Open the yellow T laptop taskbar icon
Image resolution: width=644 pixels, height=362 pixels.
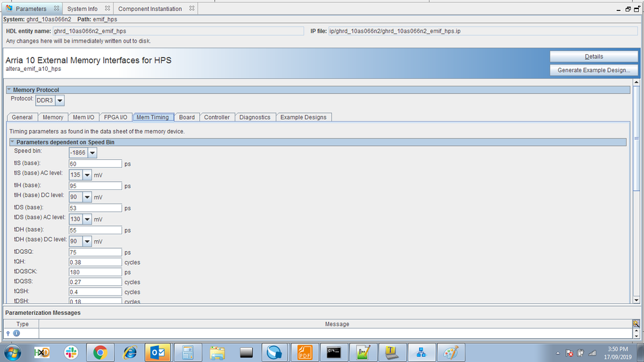point(392,352)
